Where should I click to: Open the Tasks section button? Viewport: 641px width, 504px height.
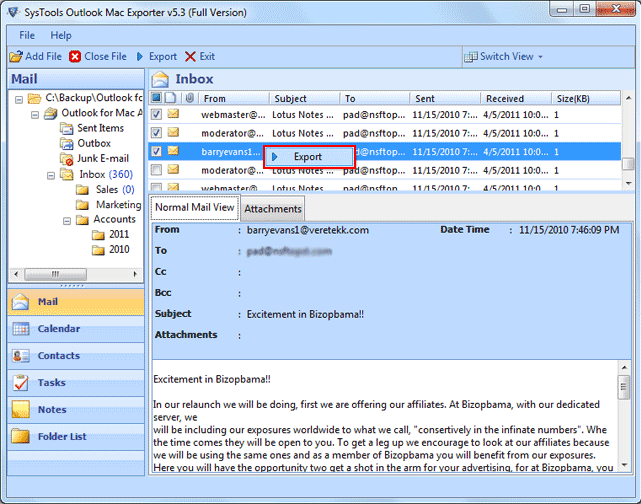76,383
